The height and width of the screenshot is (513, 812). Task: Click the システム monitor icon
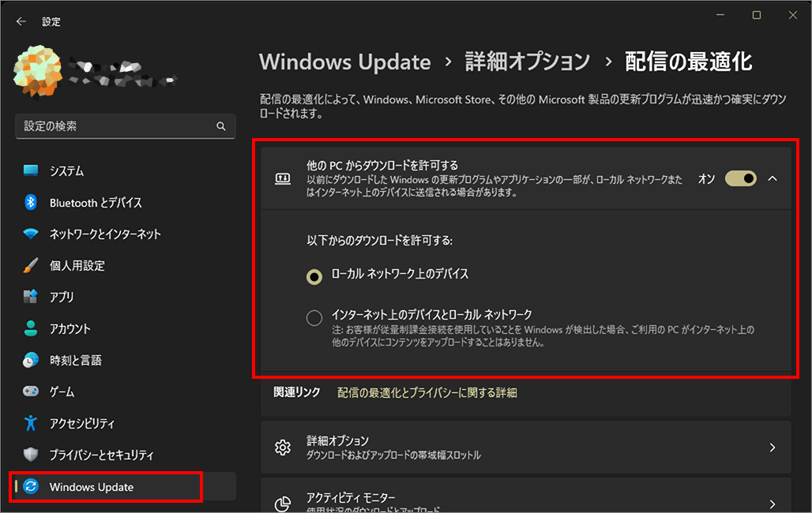pos(31,170)
